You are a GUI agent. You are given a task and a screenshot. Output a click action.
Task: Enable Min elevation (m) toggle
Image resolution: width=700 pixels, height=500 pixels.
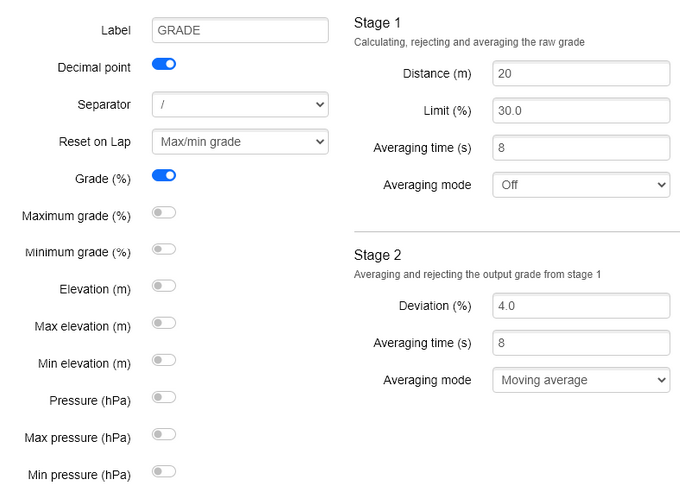pos(164,360)
